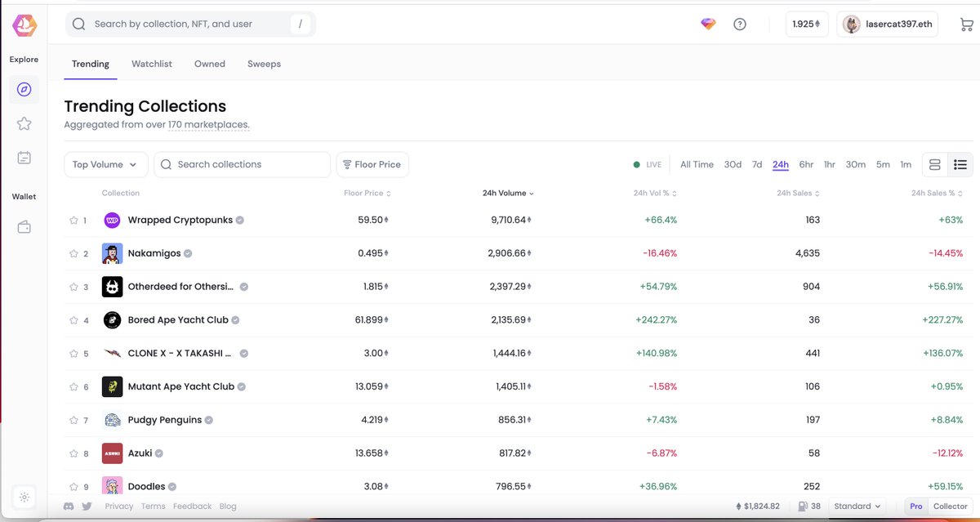Focus the Search collections field
The width and height of the screenshot is (980, 522).
tap(242, 164)
